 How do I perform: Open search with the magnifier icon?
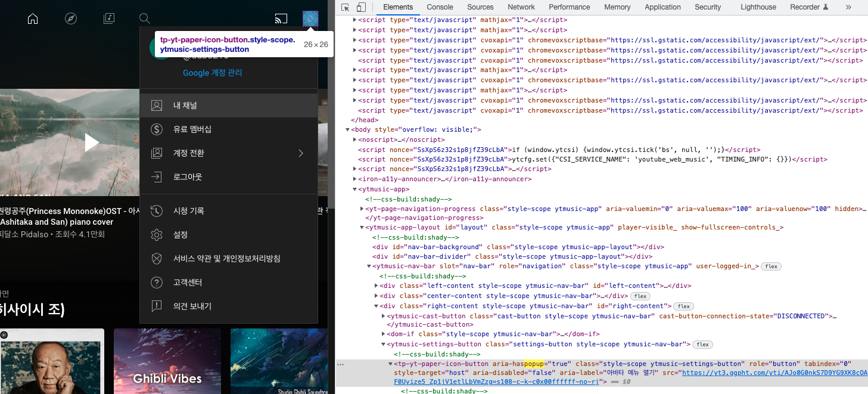point(145,18)
